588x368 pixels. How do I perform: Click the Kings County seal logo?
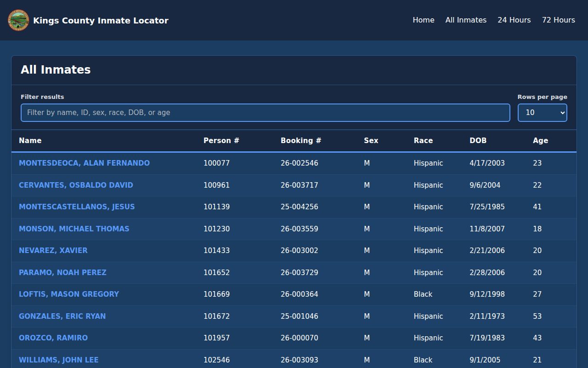click(x=18, y=20)
